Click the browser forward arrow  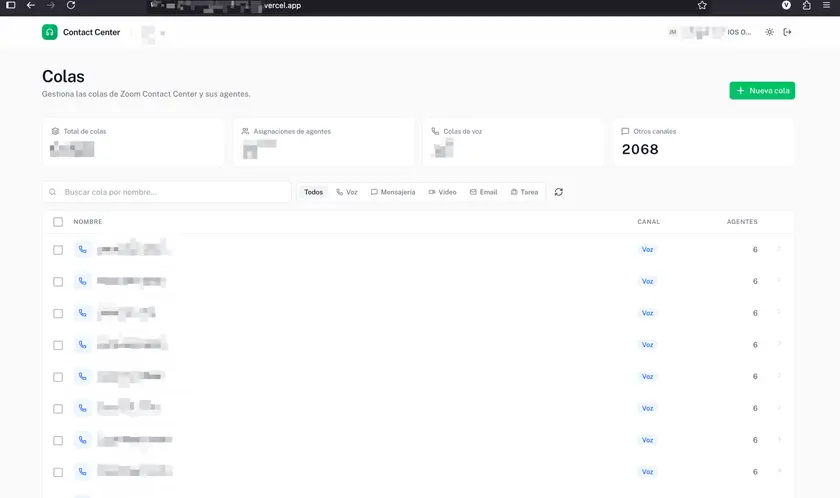point(50,5)
